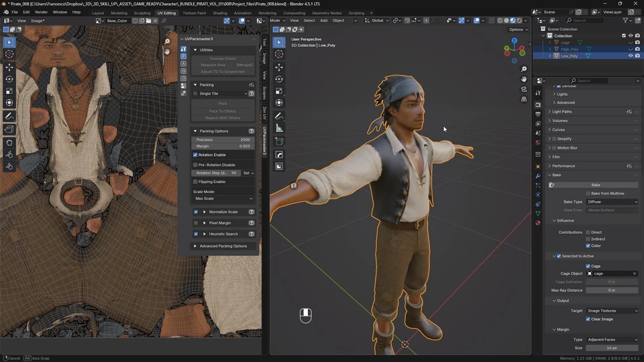Open Global transform orientation dropdown
This screenshot has height=362, width=644.
pyautogui.click(x=377, y=21)
